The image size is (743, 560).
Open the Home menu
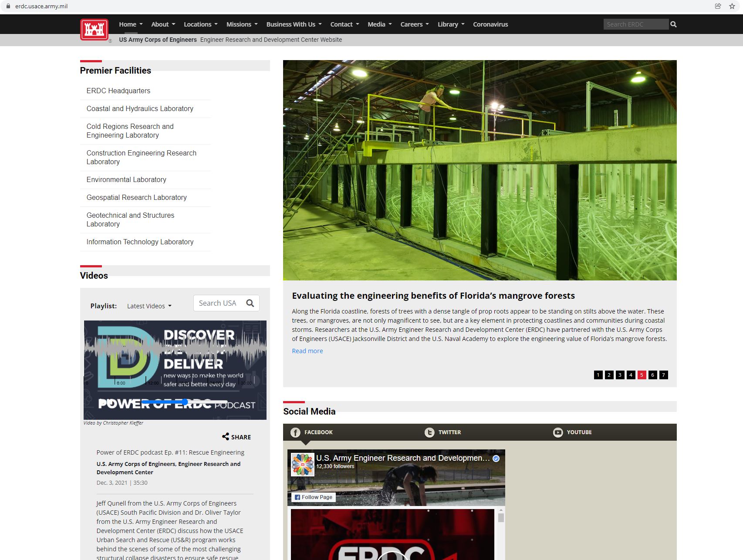pos(131,24)
